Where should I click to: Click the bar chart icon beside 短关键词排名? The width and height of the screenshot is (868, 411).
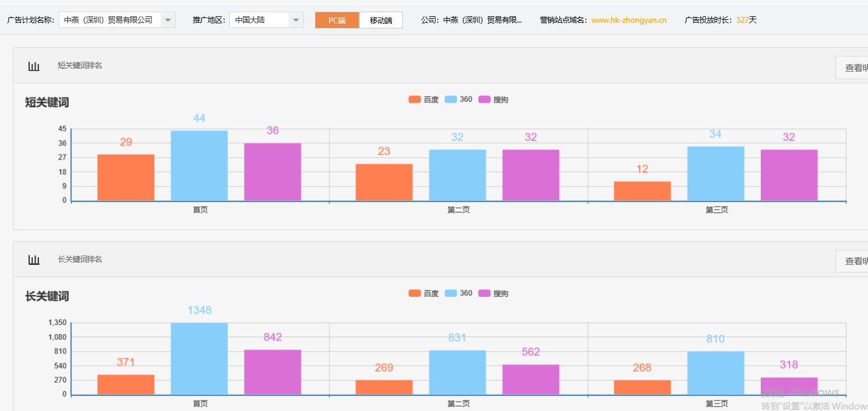tap(33, 65)
